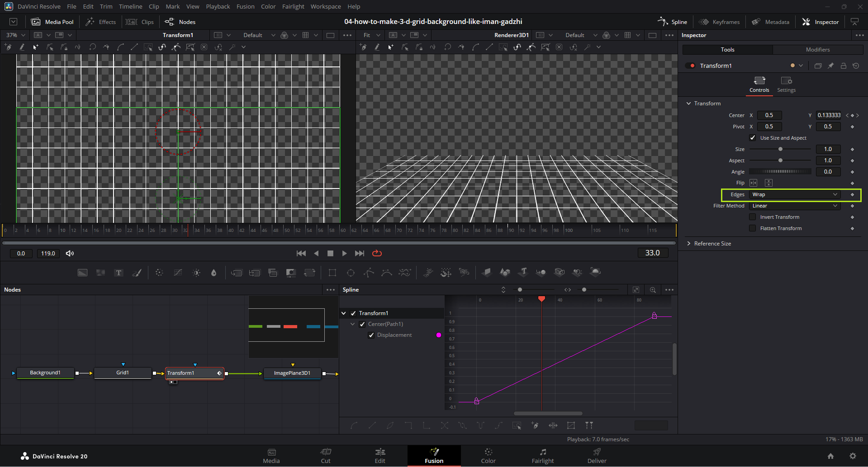The width and height of the screenshot is (868, 467).
Task: Open the Edges Wrap dropdown
Action: point(794,194)
